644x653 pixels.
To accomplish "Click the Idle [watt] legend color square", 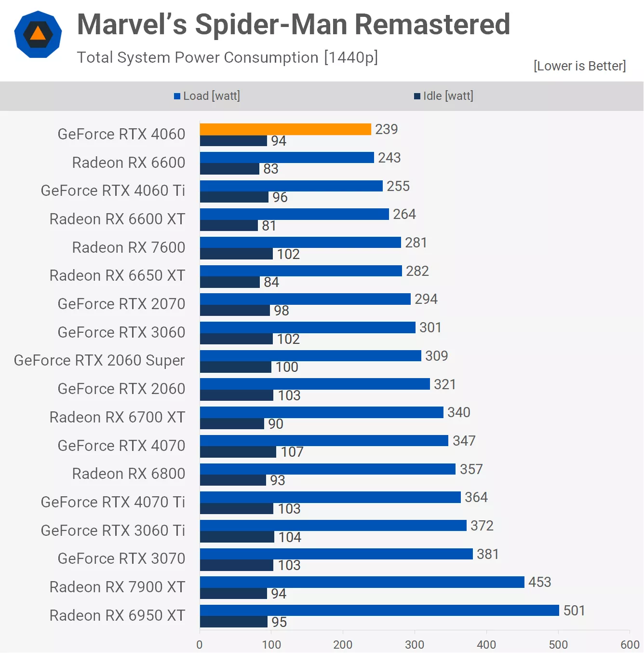I will (x=417, y=96).
